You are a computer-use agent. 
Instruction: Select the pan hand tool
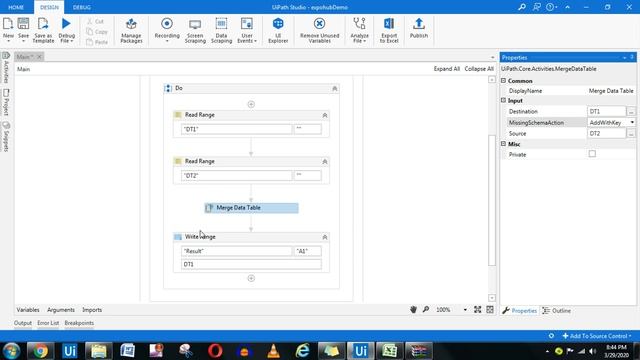coord(413,310)
